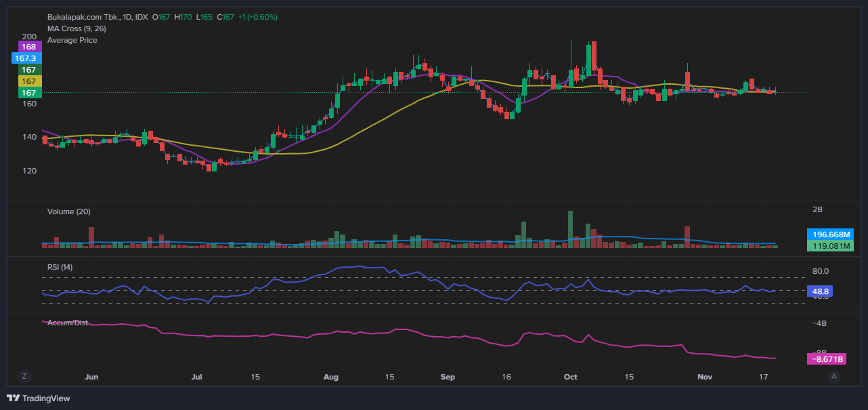Click the Oct date on time axis
This screenshot has height=410, width=868.
coord(570,376)
